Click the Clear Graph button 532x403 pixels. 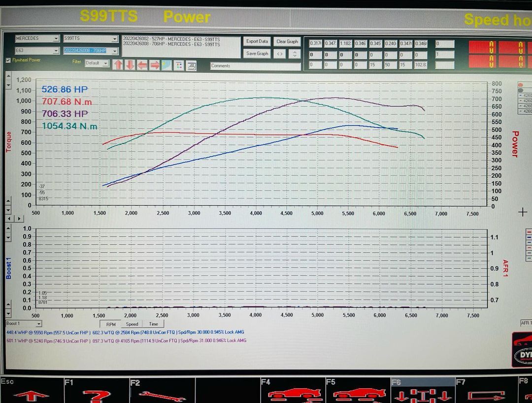287,42
